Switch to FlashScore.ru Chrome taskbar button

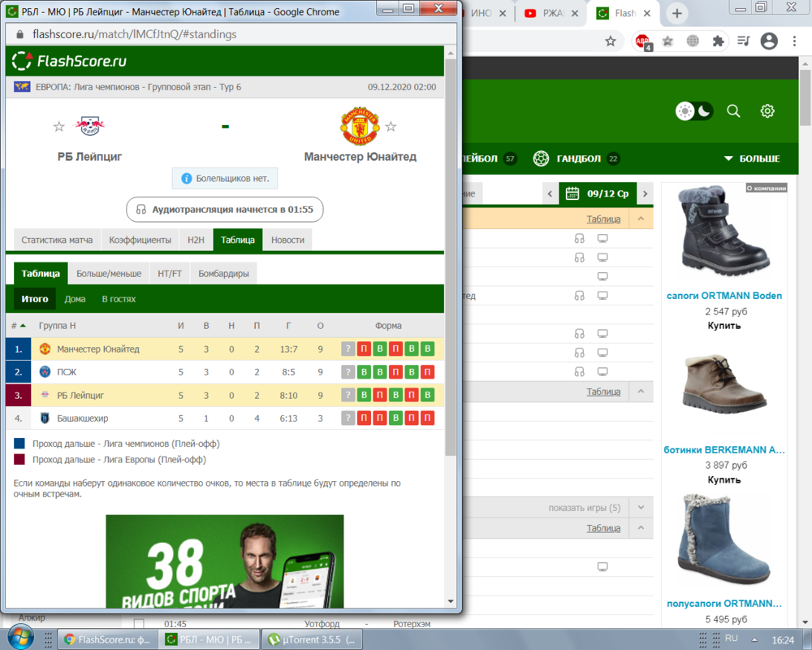(108, 639)
